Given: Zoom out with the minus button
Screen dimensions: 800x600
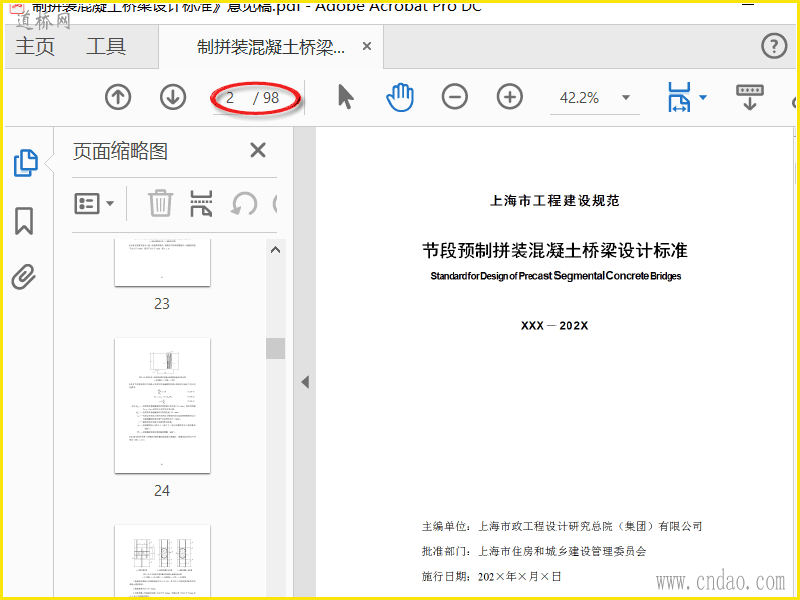Looking at the screenshot, I should point(455,97).
